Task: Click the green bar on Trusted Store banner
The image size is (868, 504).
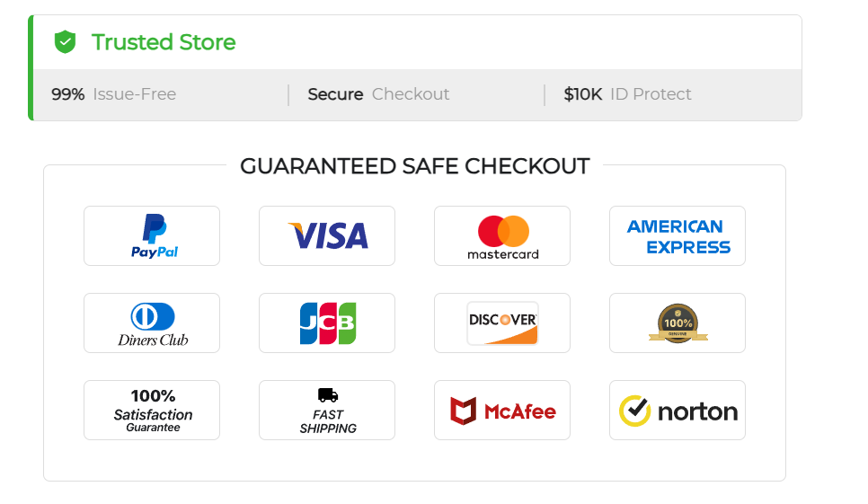Action: [x=31, y=67]
